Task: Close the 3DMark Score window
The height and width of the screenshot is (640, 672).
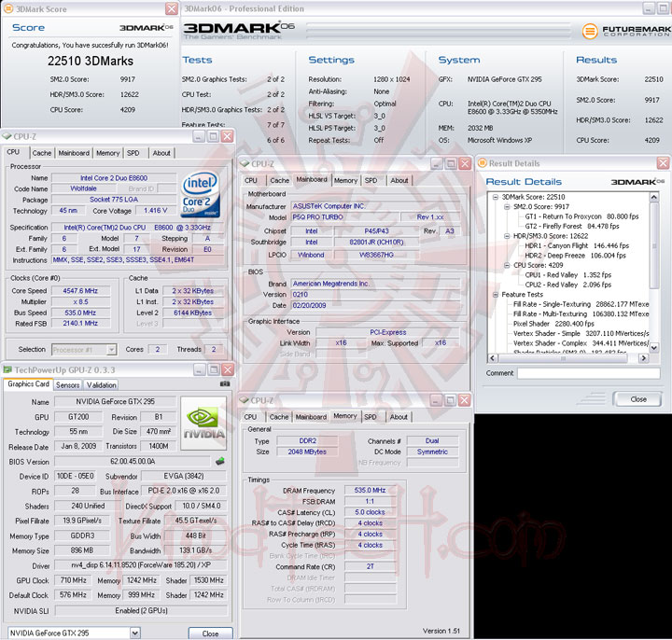Action: pos(172,8)
